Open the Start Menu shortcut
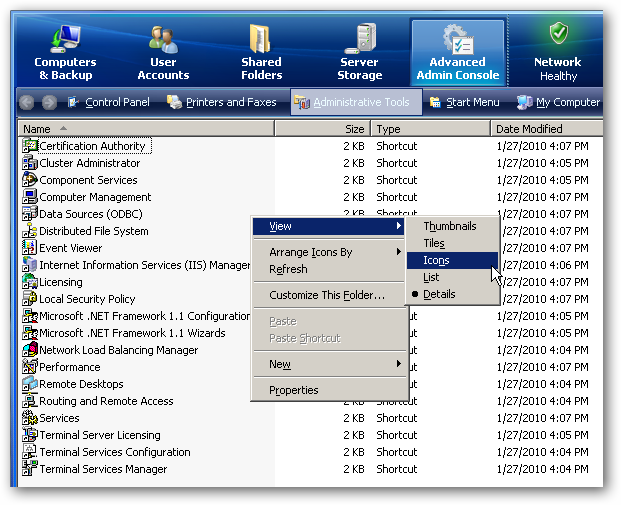Image resolution: width=621 pixels, height=505 pixels. 465,102
